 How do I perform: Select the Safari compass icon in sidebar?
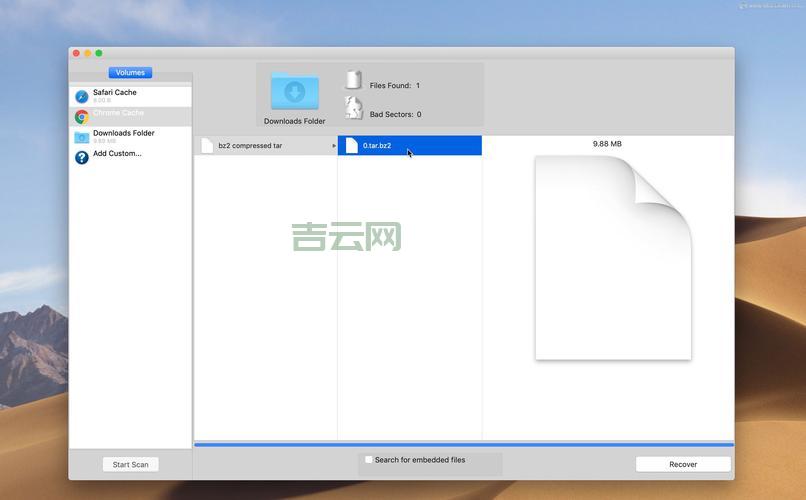(81, 97)
